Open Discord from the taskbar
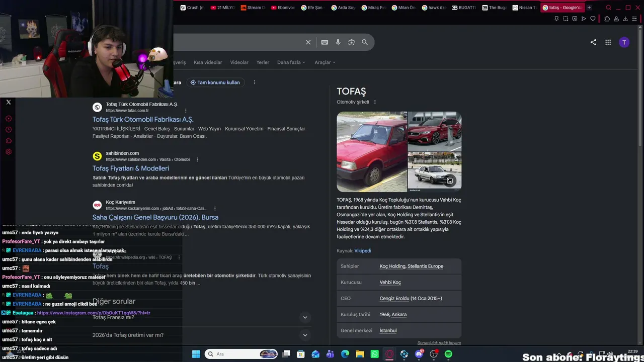Viewport: 644px width, 362px height. tap(419, 354)
